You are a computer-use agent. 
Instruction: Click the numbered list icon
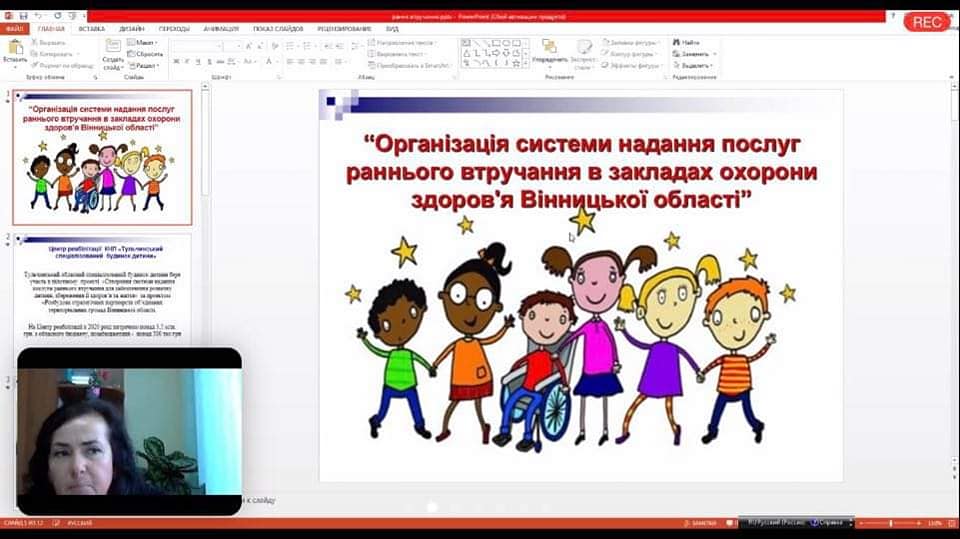[x=309, y=46]
